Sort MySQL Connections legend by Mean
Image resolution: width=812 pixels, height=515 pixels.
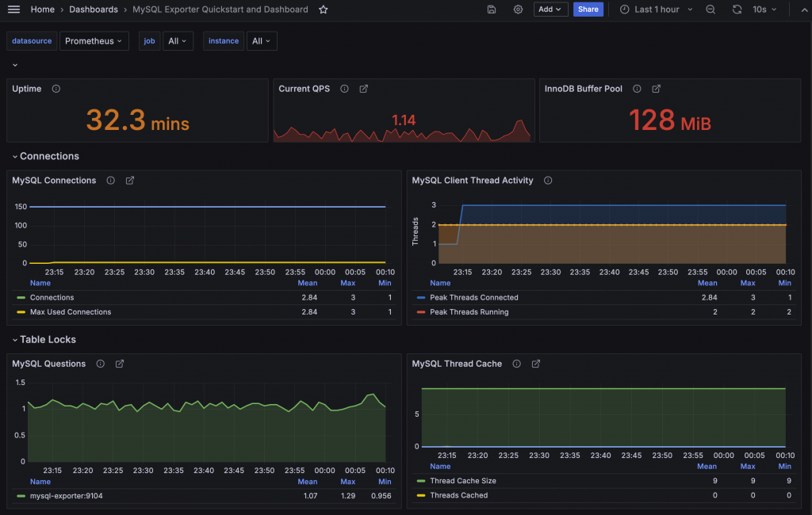click(x=307, y=283)
